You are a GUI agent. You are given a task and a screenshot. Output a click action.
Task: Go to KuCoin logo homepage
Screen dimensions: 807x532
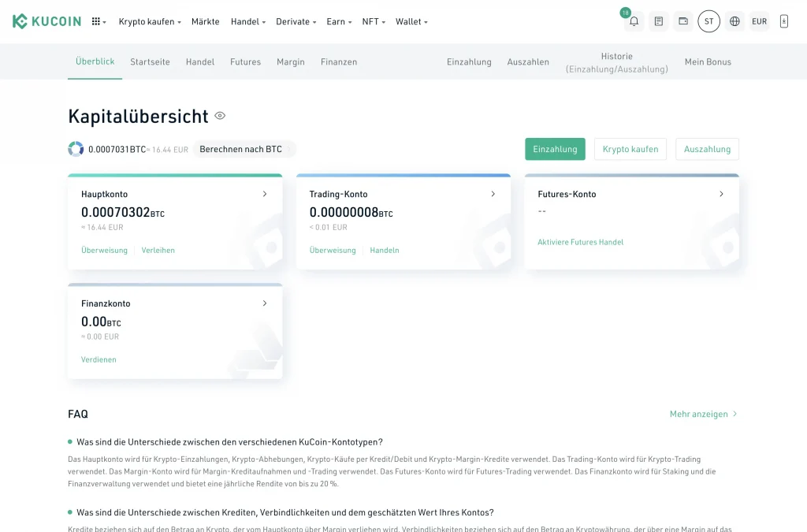coord(47,21)
